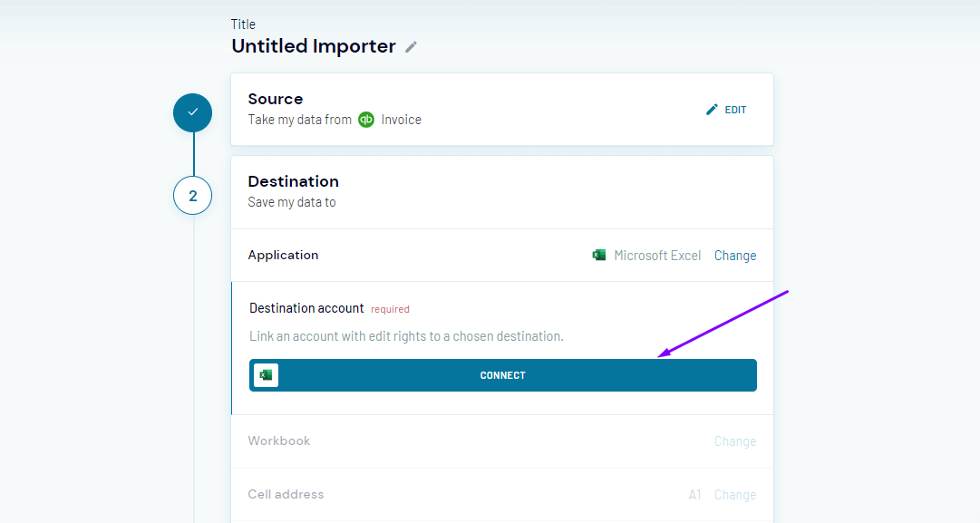Click Change link next to Microsoft Excel
Viewport: 980px width, 523px height.
734,256
